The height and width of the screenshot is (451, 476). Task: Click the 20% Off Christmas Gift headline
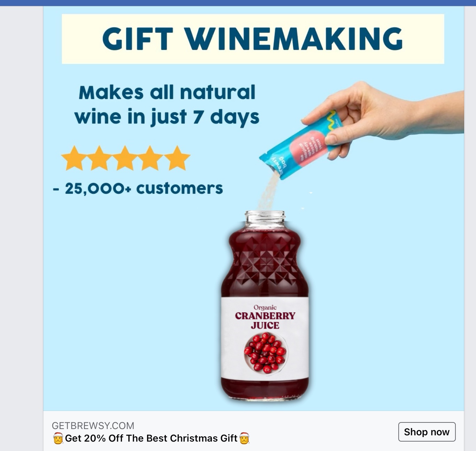click(151, 438)
